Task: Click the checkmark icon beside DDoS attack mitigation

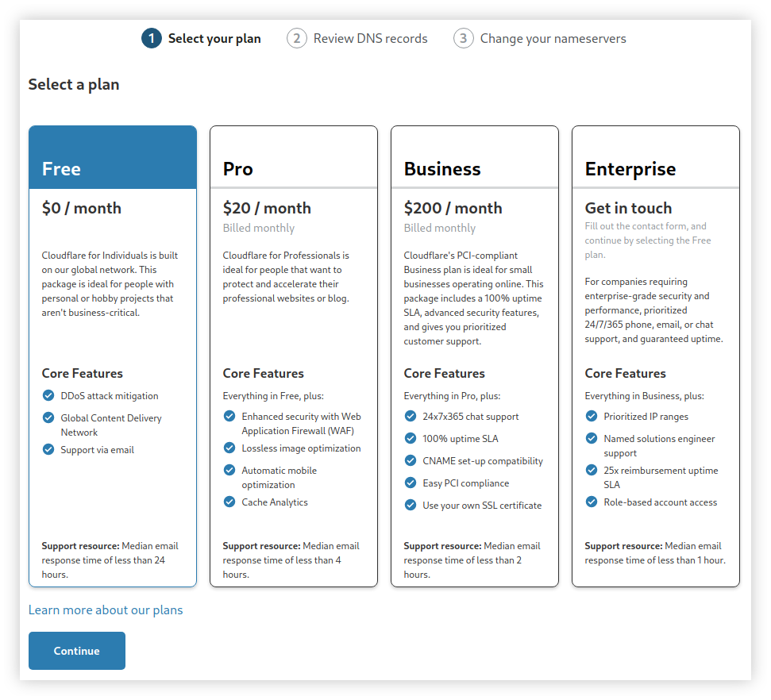Action: click(48, 395)
